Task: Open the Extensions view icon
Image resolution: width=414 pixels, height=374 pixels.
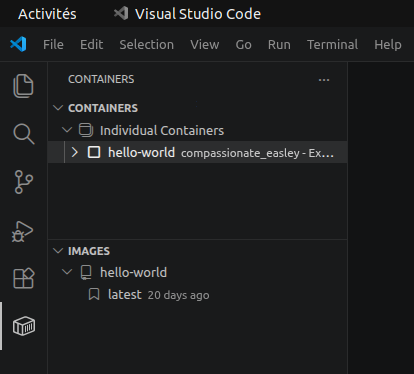Action: (24, 278)
